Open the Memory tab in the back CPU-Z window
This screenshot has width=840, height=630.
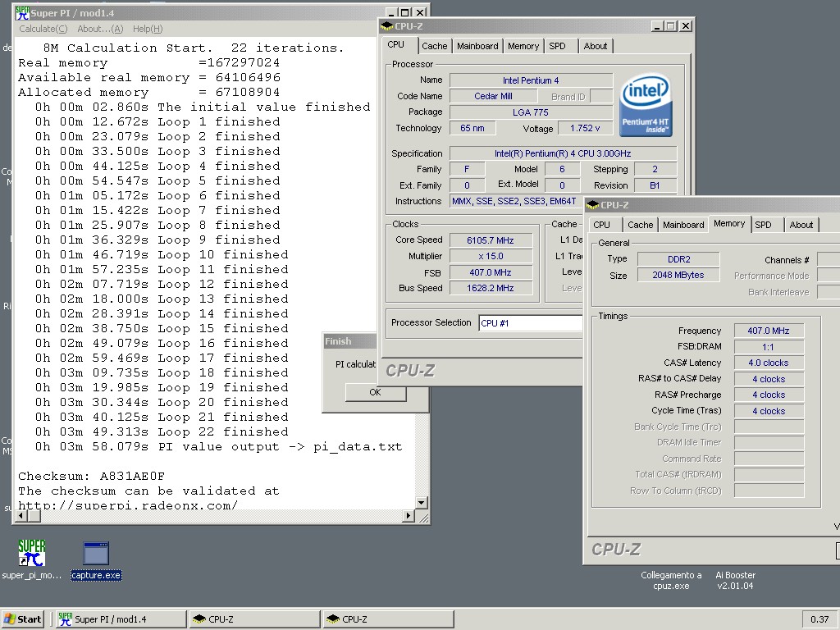tap(523, 46)
